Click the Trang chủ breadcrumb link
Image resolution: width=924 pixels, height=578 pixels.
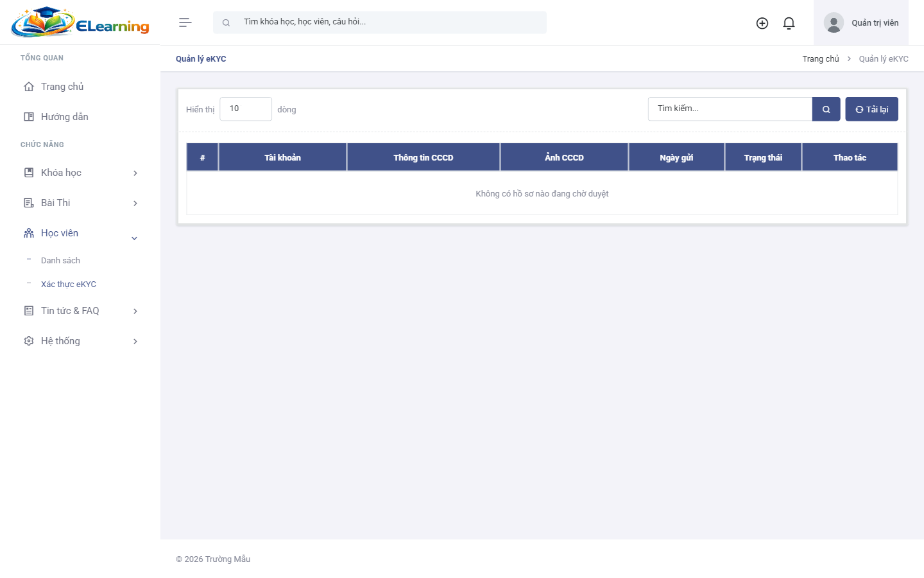tap(821, 59)
